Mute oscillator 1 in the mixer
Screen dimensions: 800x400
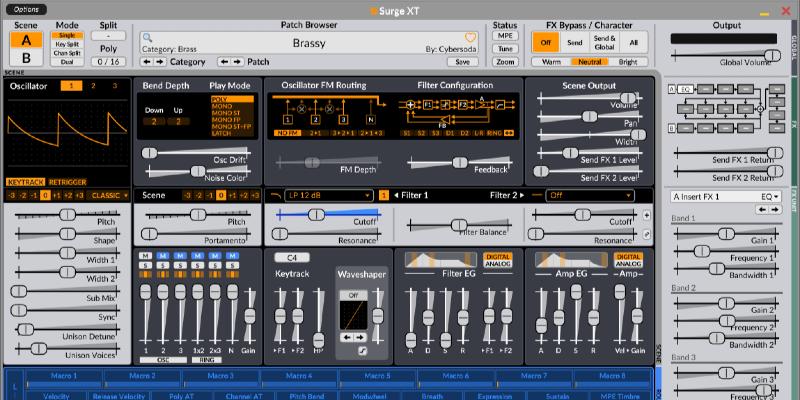pos(145,256)
